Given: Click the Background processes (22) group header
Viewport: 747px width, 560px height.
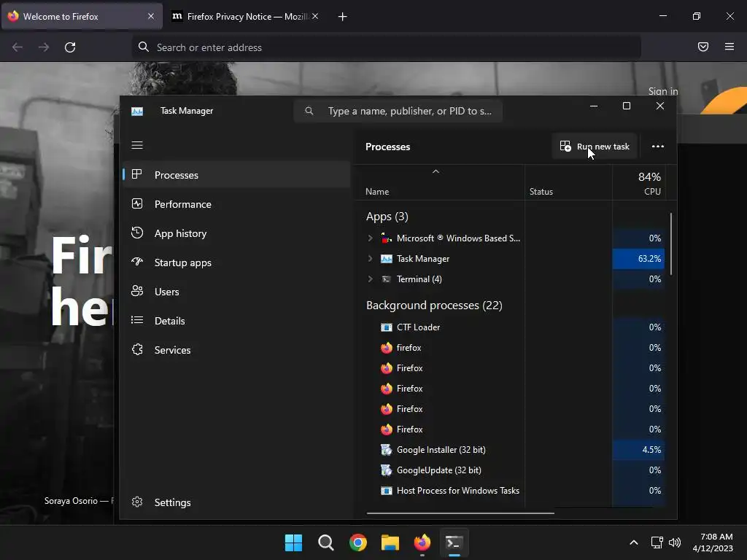Looking at the screenshot, I should tap(434, 306).
